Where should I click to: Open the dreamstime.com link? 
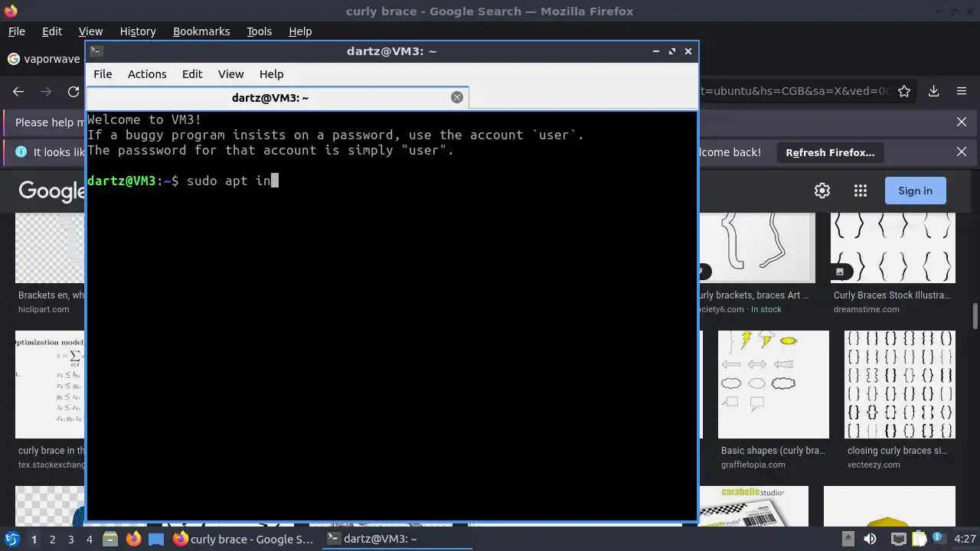[x=866, y=309]
